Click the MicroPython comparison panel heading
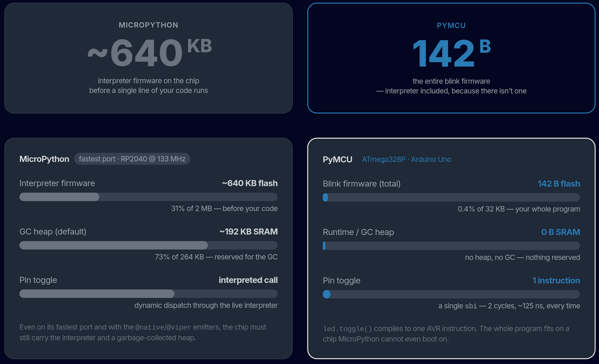Image resolution: width=599 pixels, height=364 pixels. 44,159
